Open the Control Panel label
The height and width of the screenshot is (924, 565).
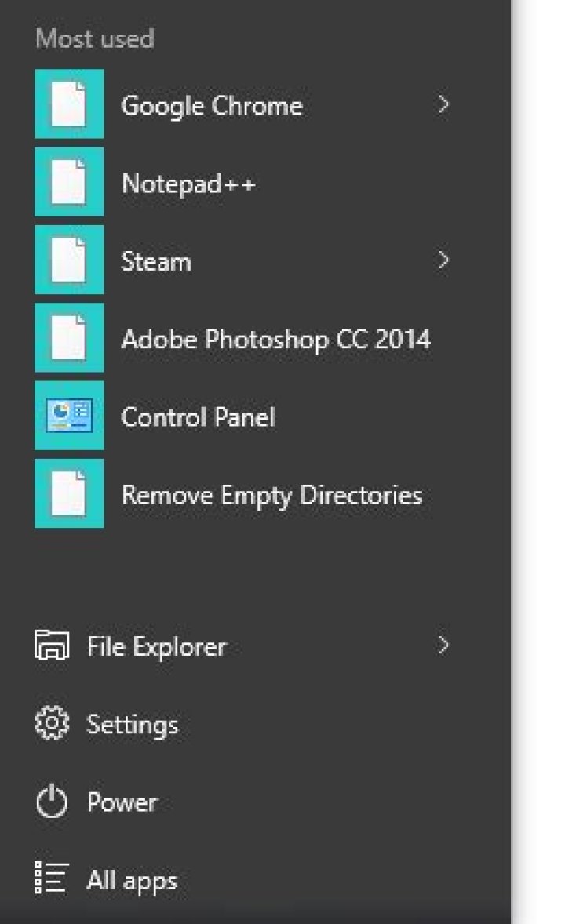click(x=199, y=417)
